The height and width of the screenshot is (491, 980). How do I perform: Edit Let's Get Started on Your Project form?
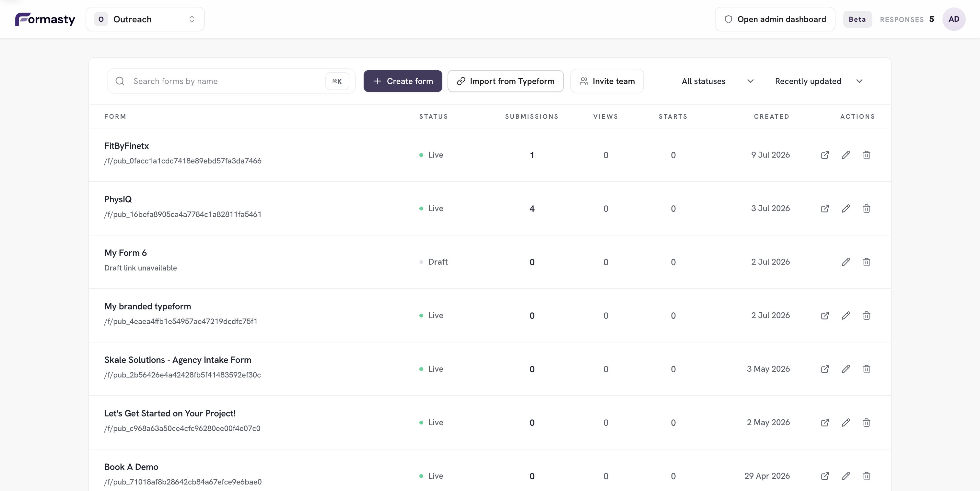(x=846, y=423)
